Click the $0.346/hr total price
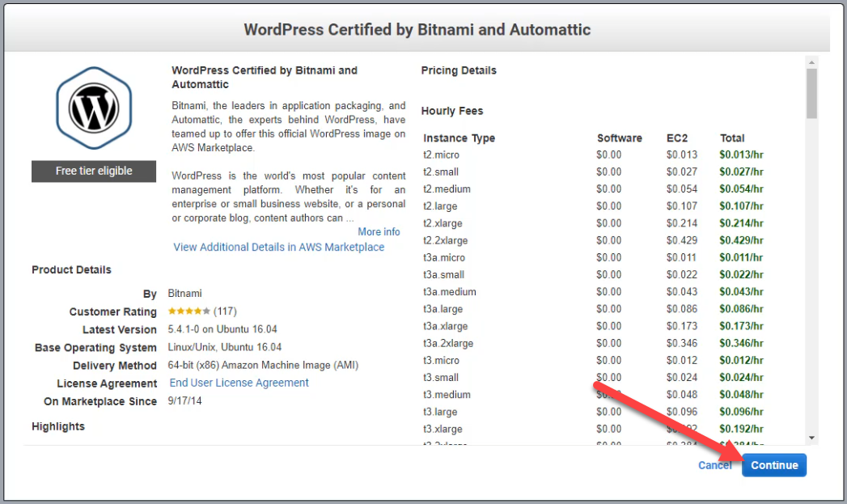Screen dimensions: 847x504 (x=741, y=343)
